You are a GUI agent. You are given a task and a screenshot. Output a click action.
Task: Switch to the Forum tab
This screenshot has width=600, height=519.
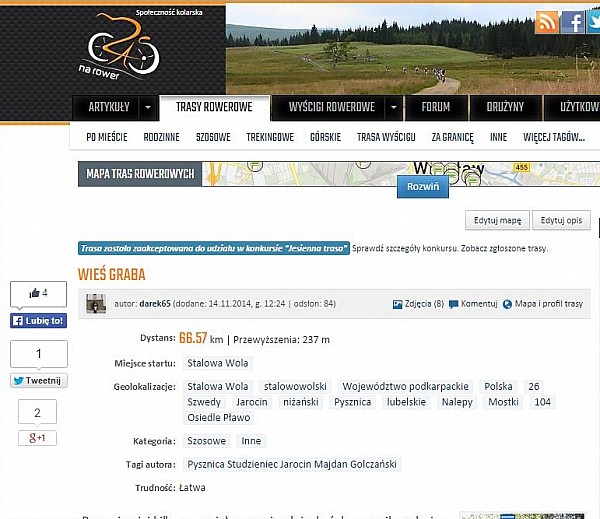click(435, 107)
